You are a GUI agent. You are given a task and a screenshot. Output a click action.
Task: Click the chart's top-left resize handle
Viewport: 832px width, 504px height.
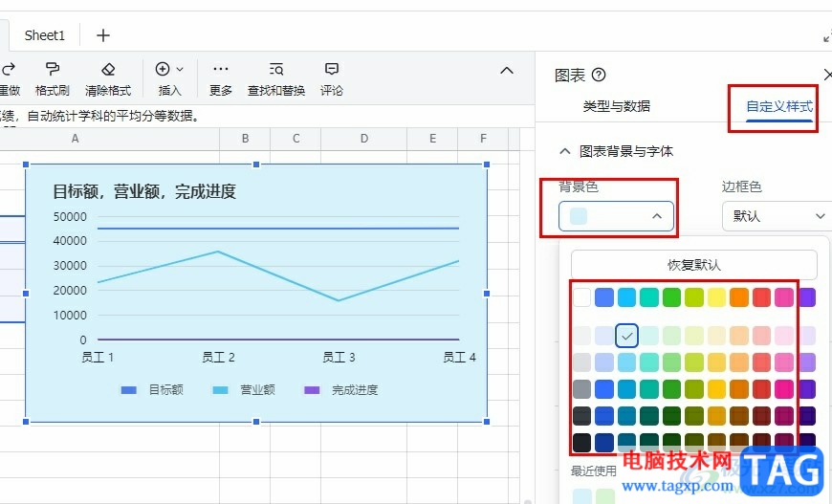point(26,165)
